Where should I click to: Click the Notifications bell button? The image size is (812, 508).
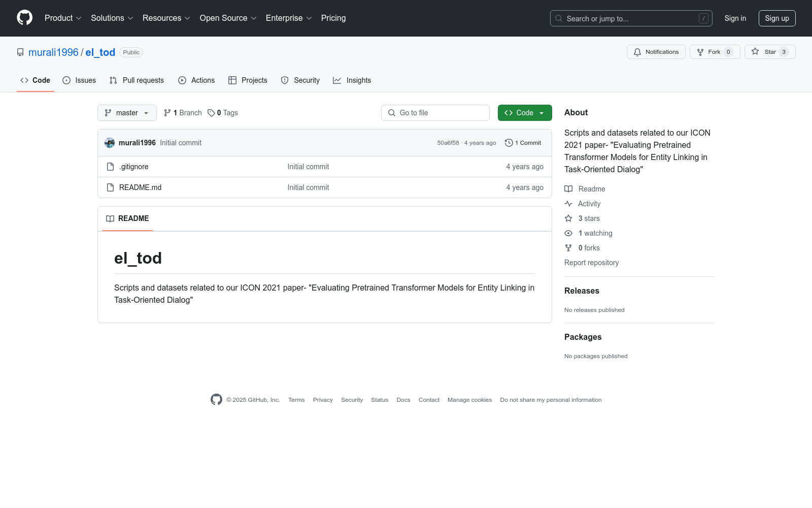click(x=656, y=52)
